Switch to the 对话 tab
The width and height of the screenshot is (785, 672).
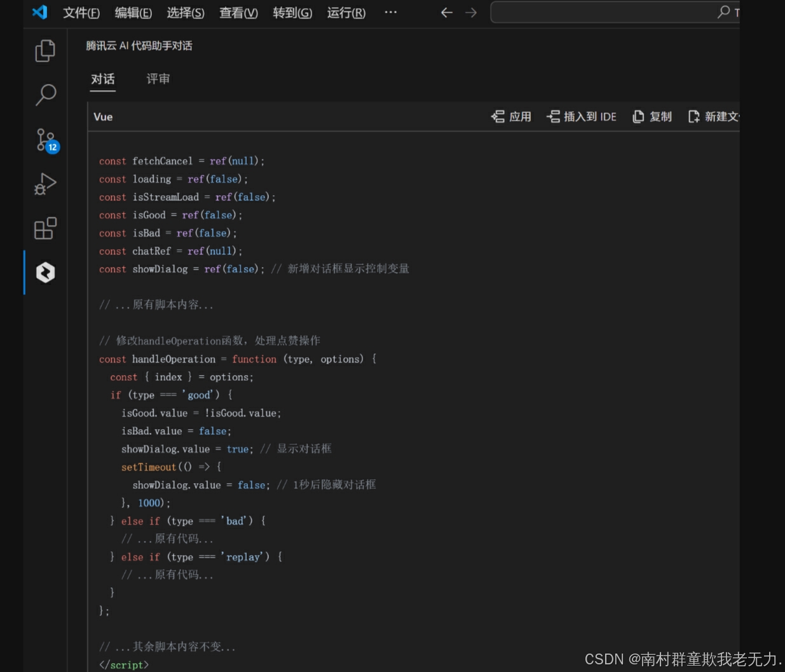coord(103,79)
